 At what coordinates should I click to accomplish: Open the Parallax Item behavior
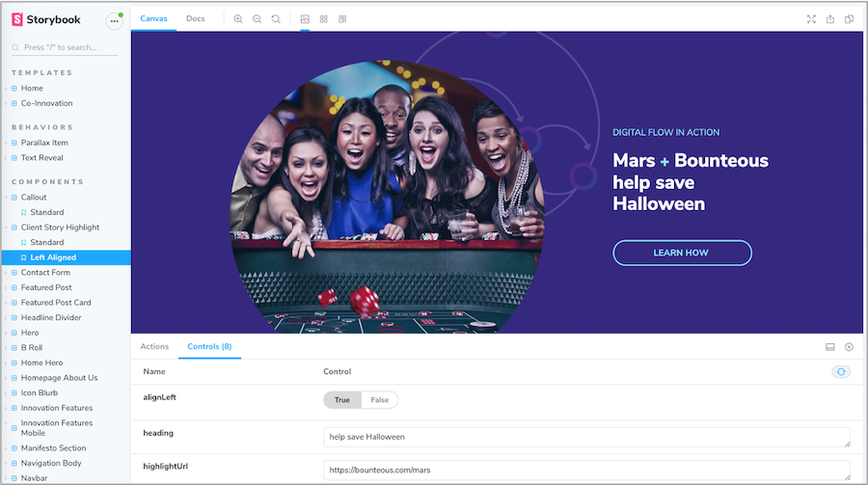click(x=44, y=143)
